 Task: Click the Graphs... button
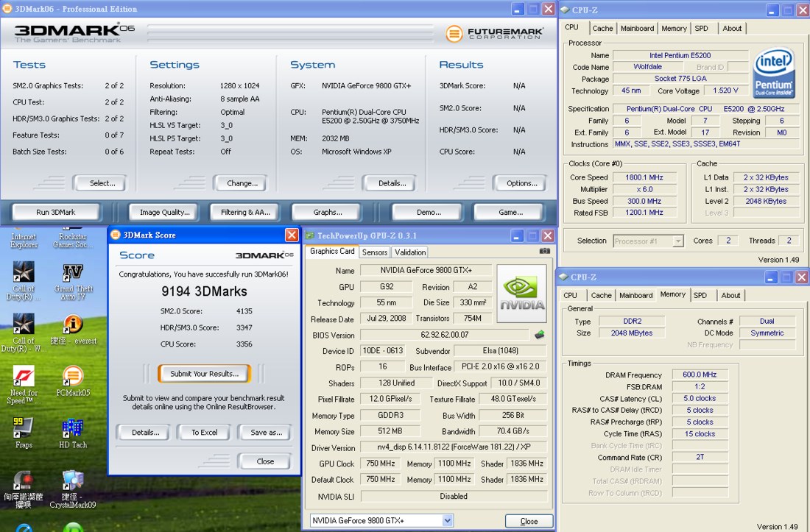point(328,212)
